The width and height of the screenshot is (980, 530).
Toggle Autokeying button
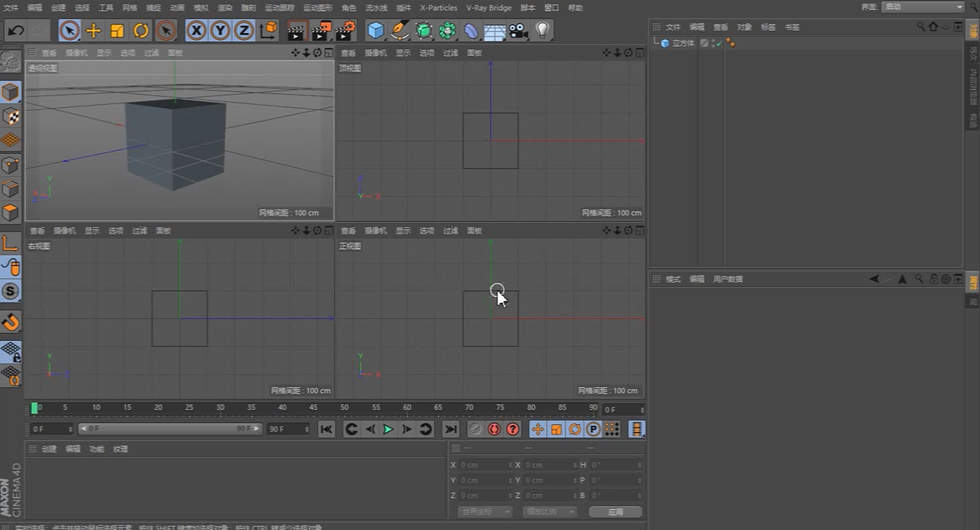(494, 430)
